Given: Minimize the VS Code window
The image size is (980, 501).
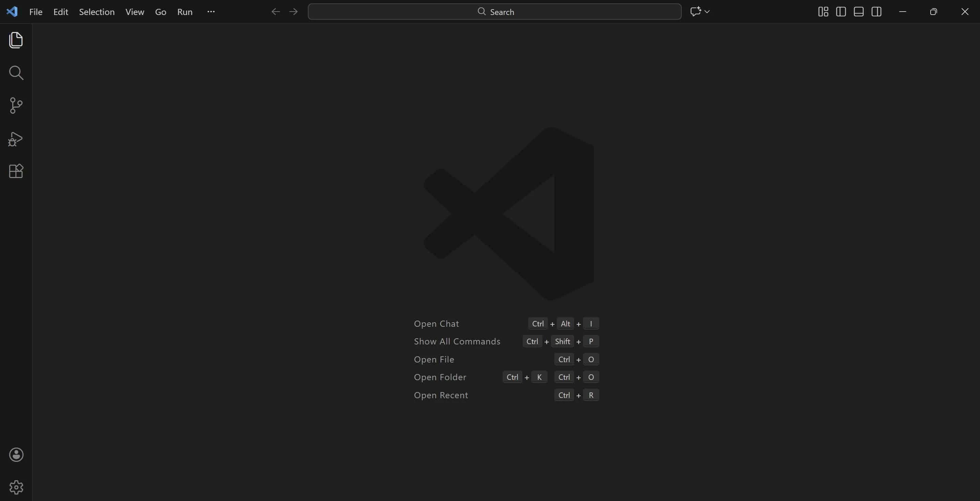Looking at the screenshot, I should coord(902,12).
